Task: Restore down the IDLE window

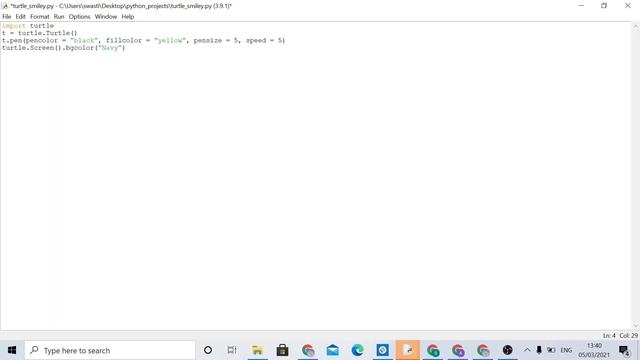Action: pos(604,6)
